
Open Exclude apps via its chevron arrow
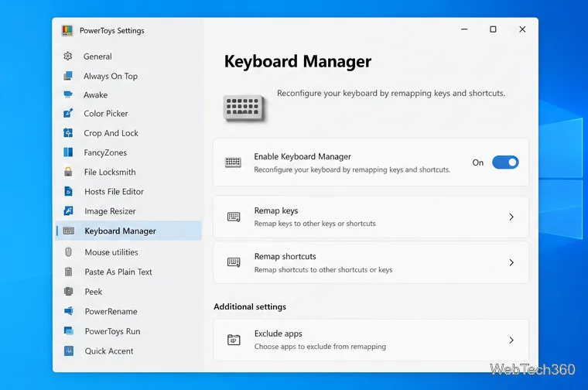[511, 340]
